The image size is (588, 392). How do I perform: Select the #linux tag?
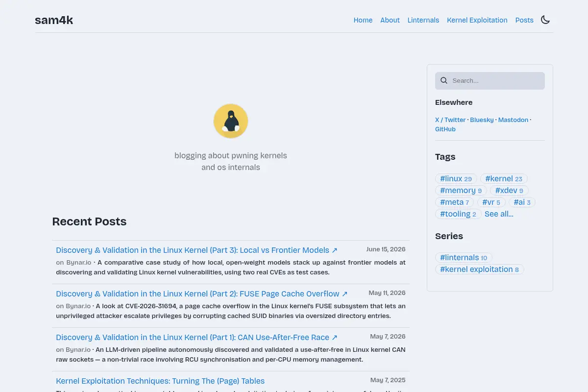[x=456, y=179]
